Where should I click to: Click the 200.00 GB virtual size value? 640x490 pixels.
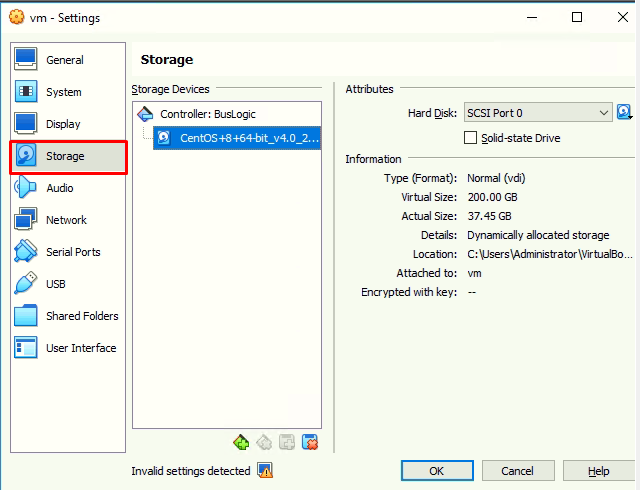[493, 197]
